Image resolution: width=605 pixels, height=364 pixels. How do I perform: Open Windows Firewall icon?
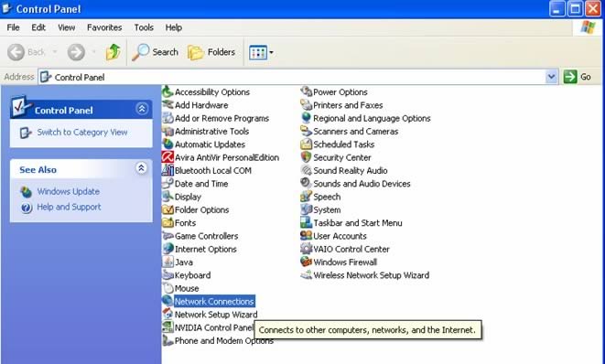306,262
